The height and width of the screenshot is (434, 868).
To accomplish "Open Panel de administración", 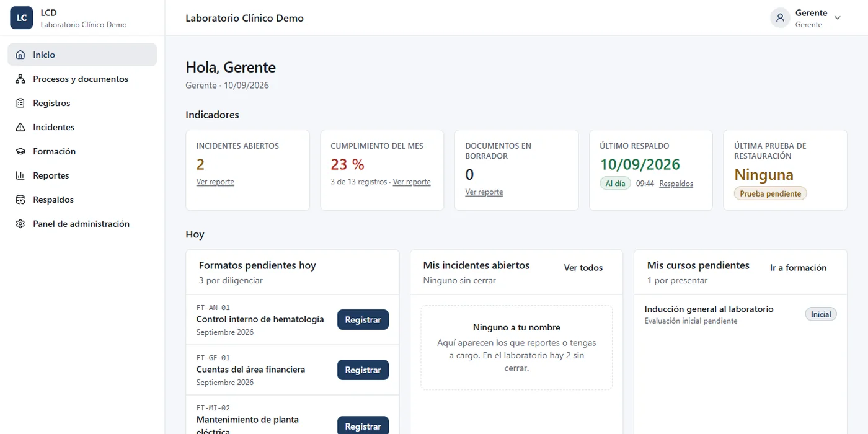I will (82, 224).
